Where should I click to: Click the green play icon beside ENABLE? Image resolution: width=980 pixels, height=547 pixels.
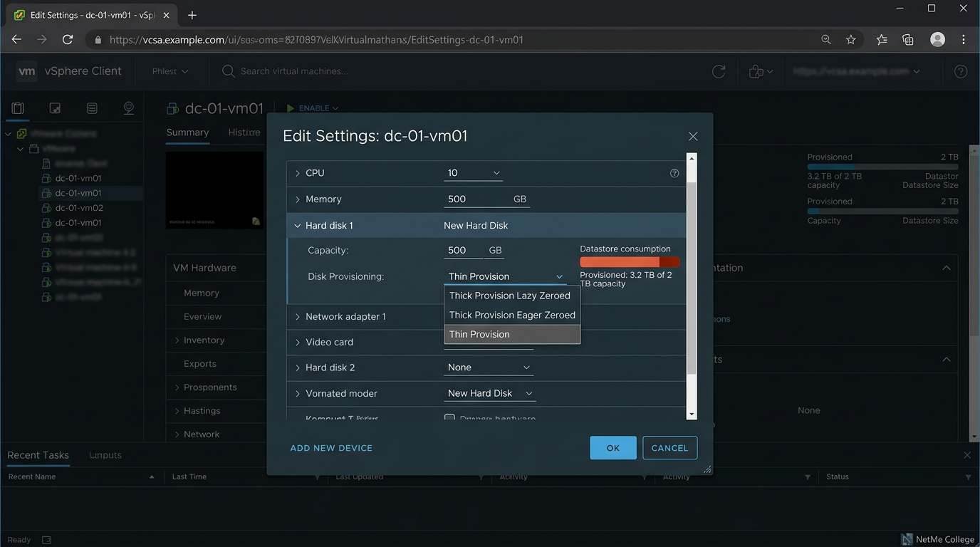tap(291, 108)
